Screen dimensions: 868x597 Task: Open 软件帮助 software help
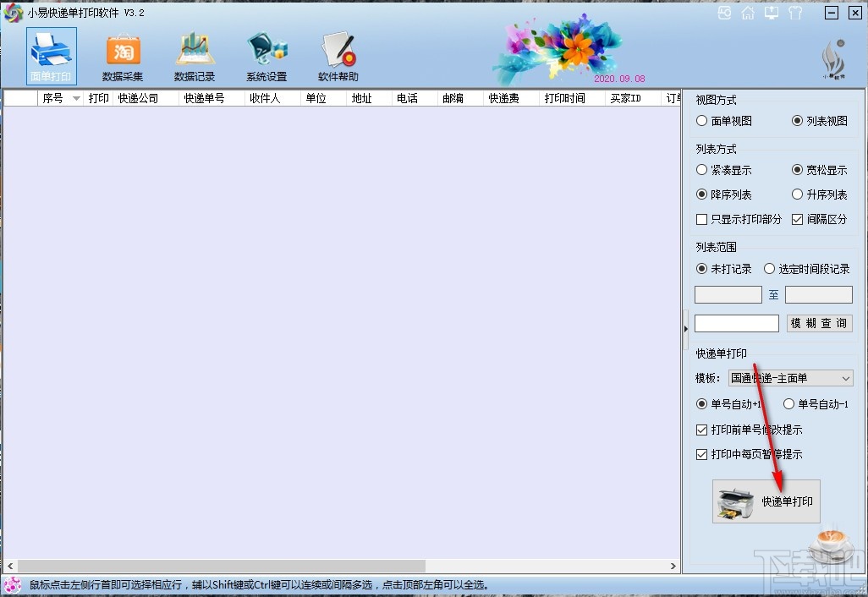(338, 55)
